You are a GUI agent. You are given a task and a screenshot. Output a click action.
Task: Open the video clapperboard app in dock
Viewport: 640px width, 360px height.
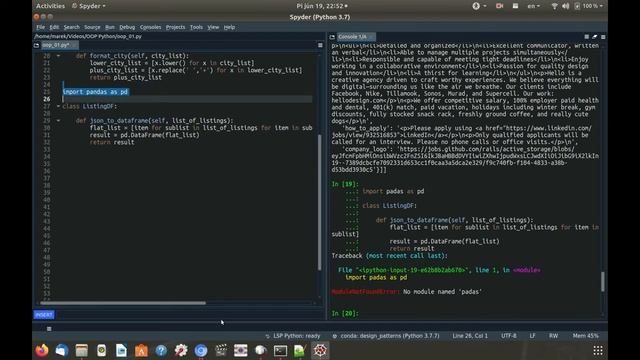tap(221, 351)
